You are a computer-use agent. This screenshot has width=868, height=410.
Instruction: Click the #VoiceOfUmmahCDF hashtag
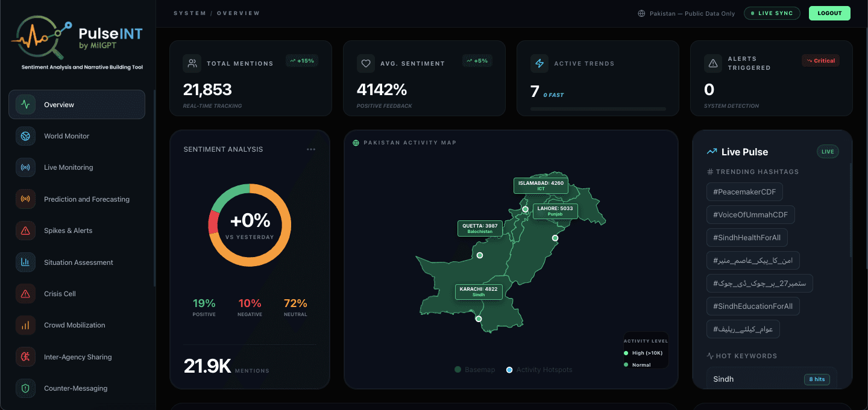pos(751,215)
